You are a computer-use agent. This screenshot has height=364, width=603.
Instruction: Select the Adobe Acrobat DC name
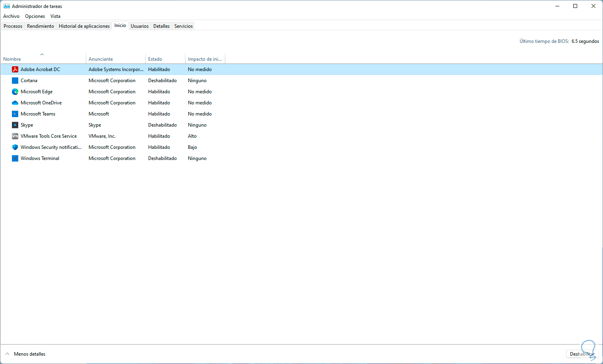(x=41, y=69)
